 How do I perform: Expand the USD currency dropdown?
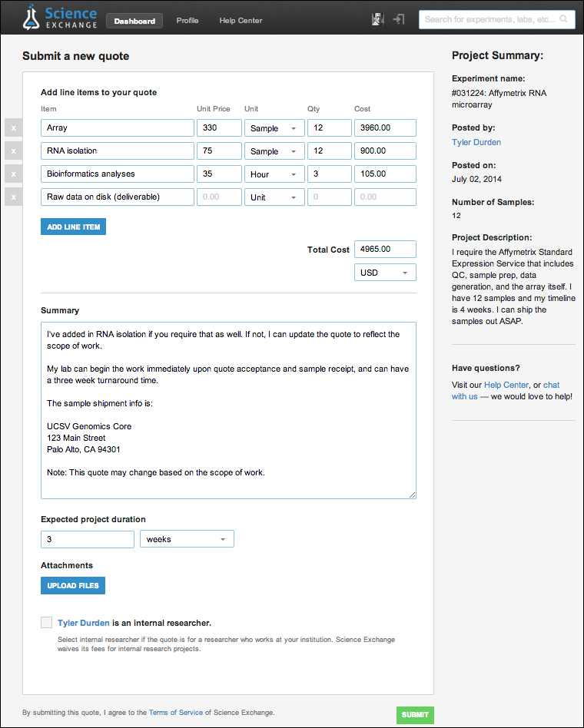tap(385, 273)
